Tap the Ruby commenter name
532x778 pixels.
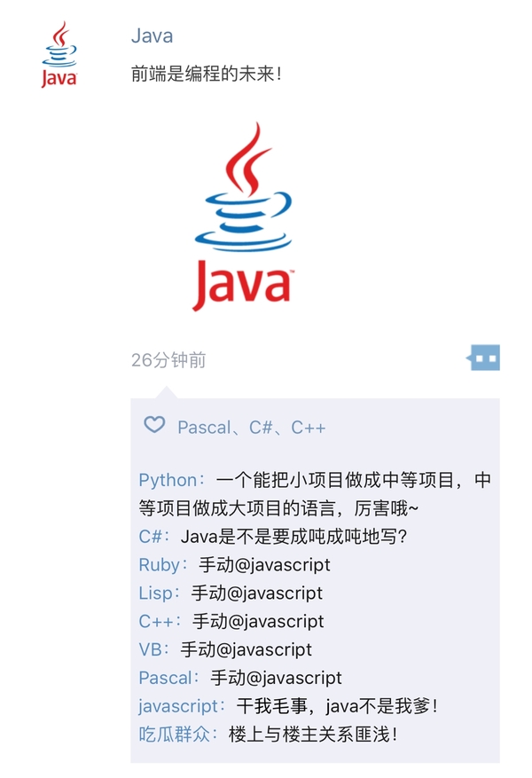pos(159,564)
